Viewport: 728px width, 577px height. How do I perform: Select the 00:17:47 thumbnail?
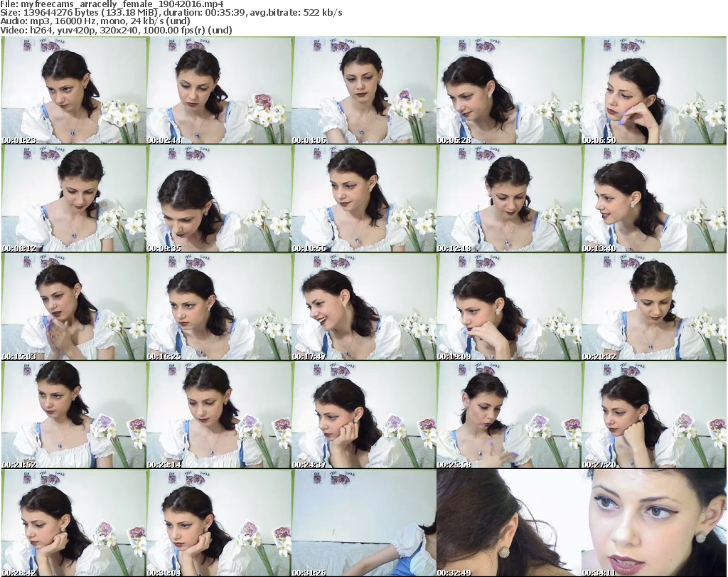tap(364, 307)
